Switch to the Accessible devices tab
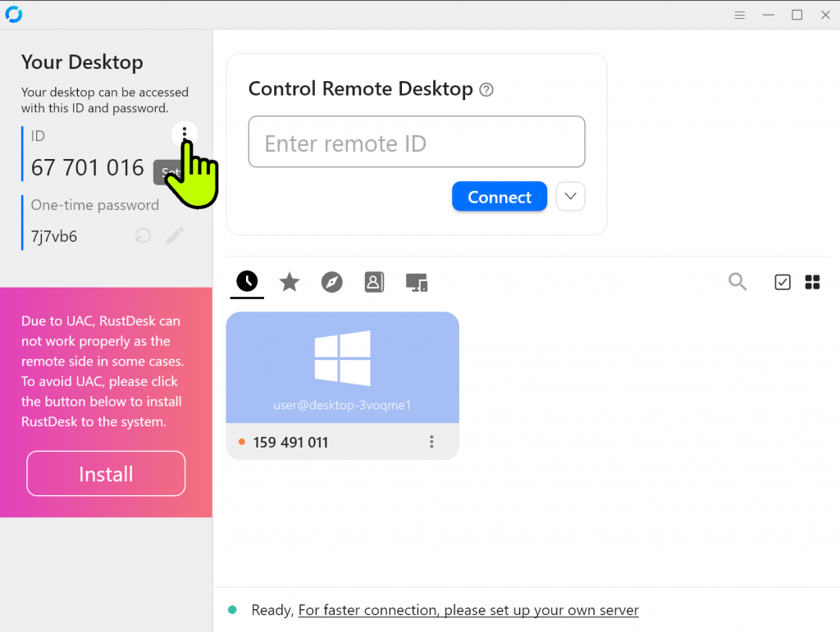The width and height of the screenshot is (840, 632). pos(417,283)
